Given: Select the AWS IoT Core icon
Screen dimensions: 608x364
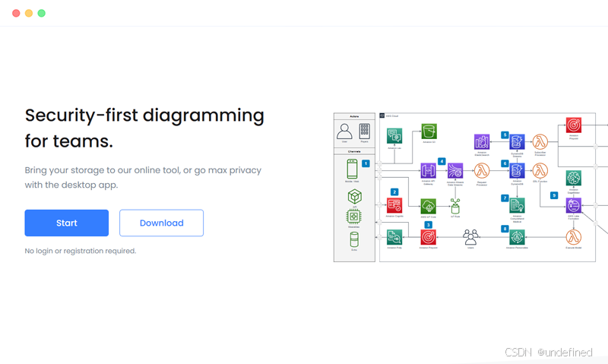Looking at the screenshot, I should (428, 206).
